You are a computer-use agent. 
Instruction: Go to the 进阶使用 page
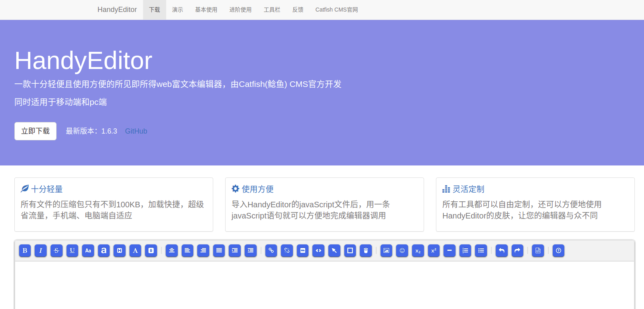[240, 10]
